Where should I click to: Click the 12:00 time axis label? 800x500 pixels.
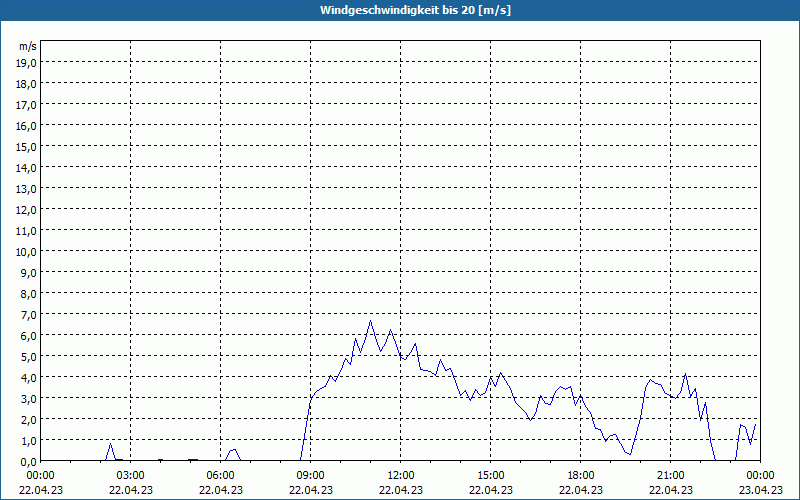click(401, 476)
